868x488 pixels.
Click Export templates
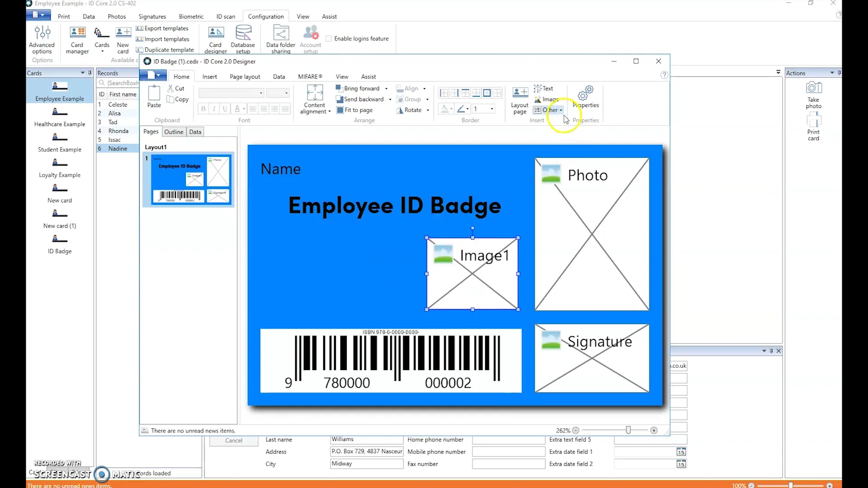coord(162,28)
